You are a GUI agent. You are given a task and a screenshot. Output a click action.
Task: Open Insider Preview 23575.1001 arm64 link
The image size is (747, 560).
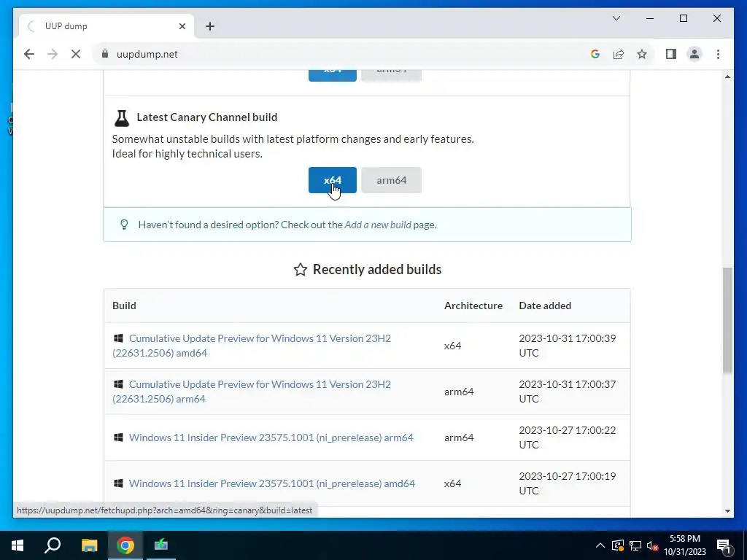coord(271,437)
